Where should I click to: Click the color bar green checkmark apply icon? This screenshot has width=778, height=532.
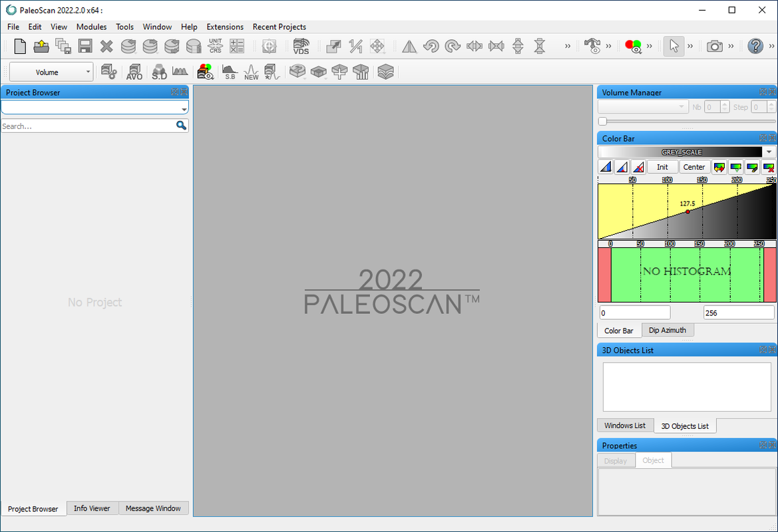tap(736, 167)
